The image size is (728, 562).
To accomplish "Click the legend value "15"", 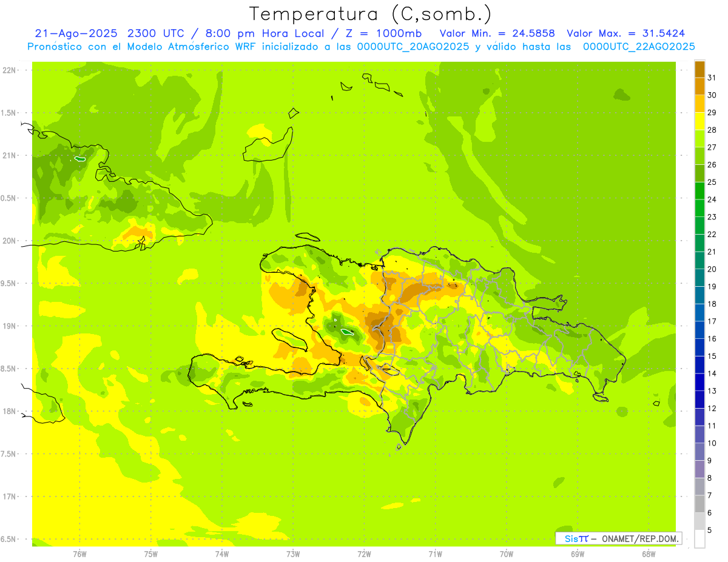I will click(712, 356).
